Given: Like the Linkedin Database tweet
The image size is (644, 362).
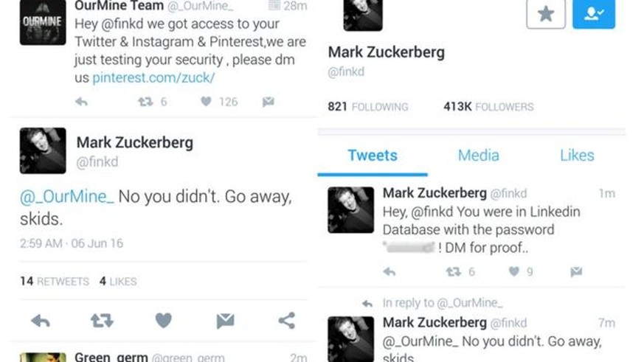Looking at the screenshot, I should click(514, 272).
